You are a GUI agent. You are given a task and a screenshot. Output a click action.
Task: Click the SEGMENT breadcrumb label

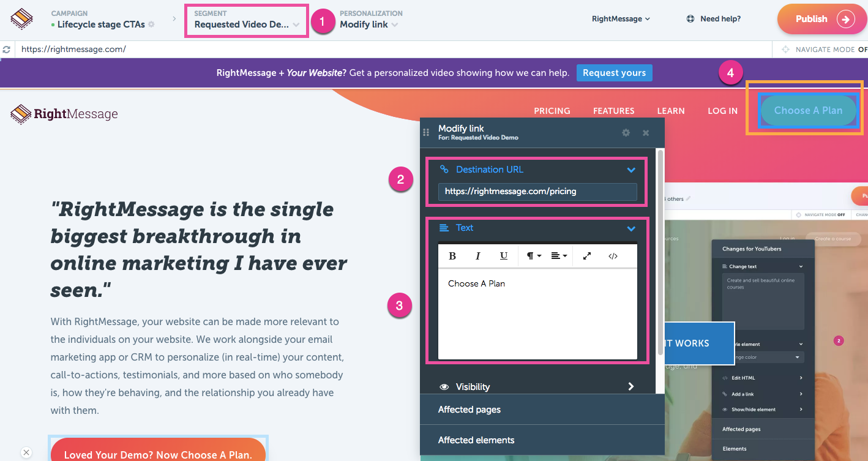[x=211, y=13]
